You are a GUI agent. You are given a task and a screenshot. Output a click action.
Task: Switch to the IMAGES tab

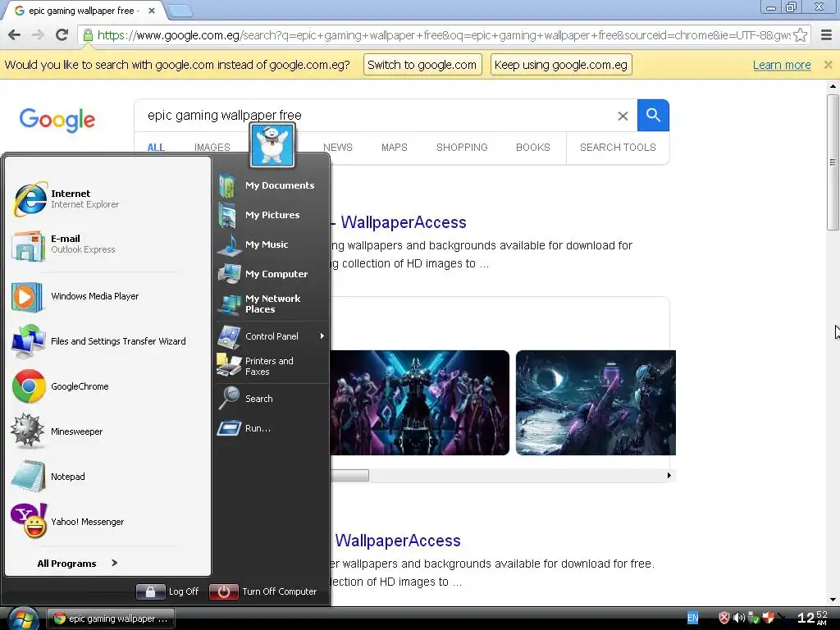point(212,148)
